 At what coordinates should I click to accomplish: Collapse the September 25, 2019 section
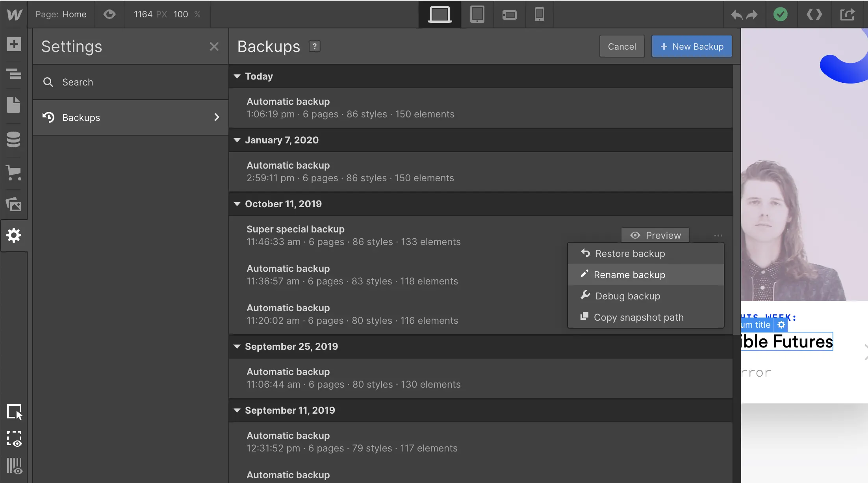[x=237, y=347]
